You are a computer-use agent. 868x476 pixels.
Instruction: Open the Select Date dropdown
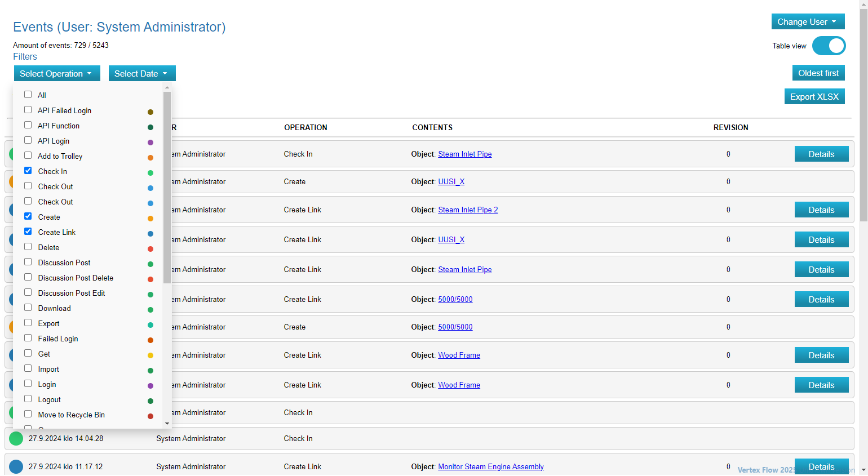point(141,74)
